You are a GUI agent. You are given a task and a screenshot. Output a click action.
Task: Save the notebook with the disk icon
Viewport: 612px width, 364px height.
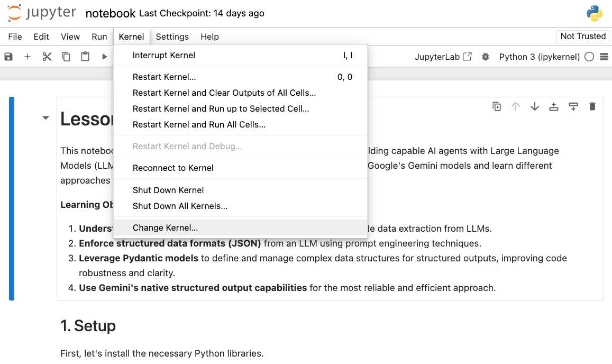[8, 57]
